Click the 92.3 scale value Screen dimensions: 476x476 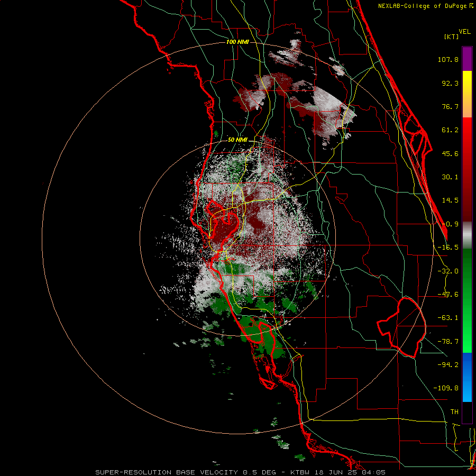point(450,83)
